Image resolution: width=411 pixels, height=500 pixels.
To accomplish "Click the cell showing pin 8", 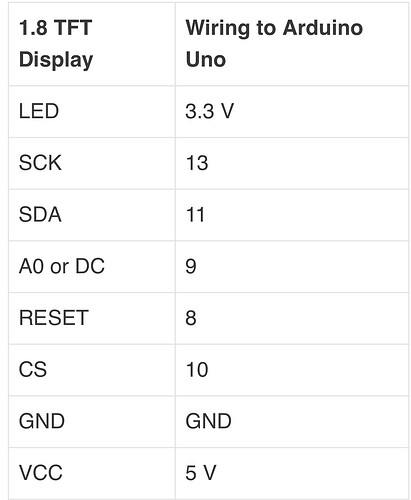I will pyautogui.click(x=292, y=318).
